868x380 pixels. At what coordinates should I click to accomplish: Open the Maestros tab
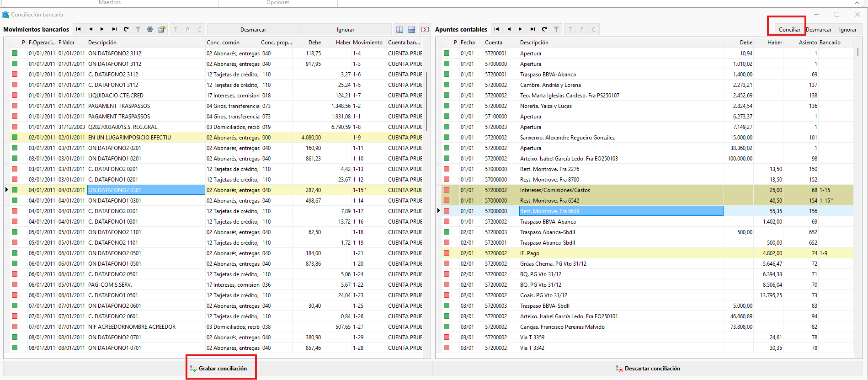pos(110,3)
